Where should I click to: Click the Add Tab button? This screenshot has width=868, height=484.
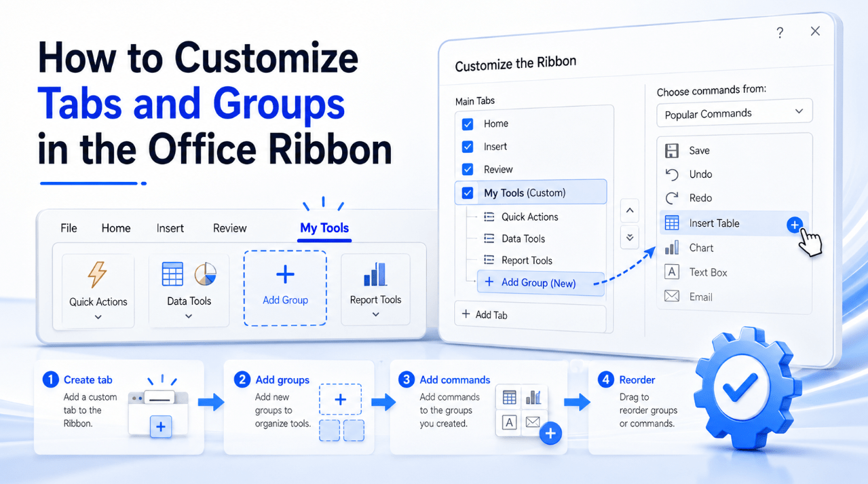tap(529, 315)
